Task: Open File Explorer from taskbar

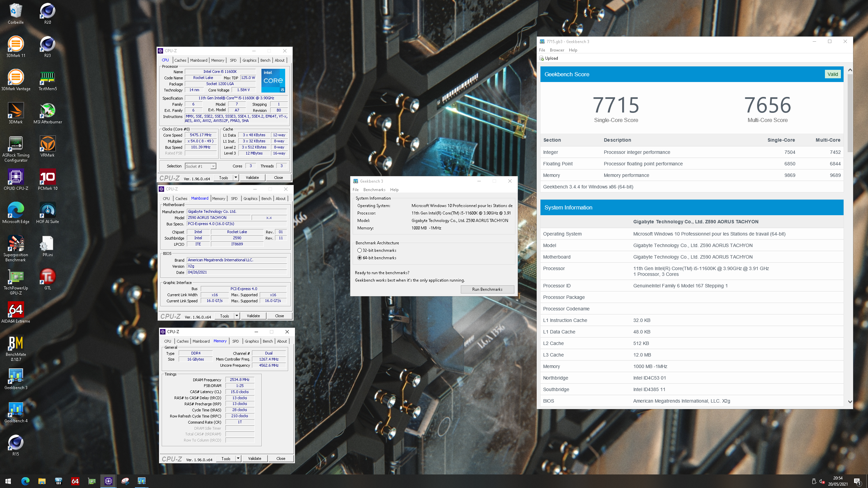Action: click(x=42, y=481)
